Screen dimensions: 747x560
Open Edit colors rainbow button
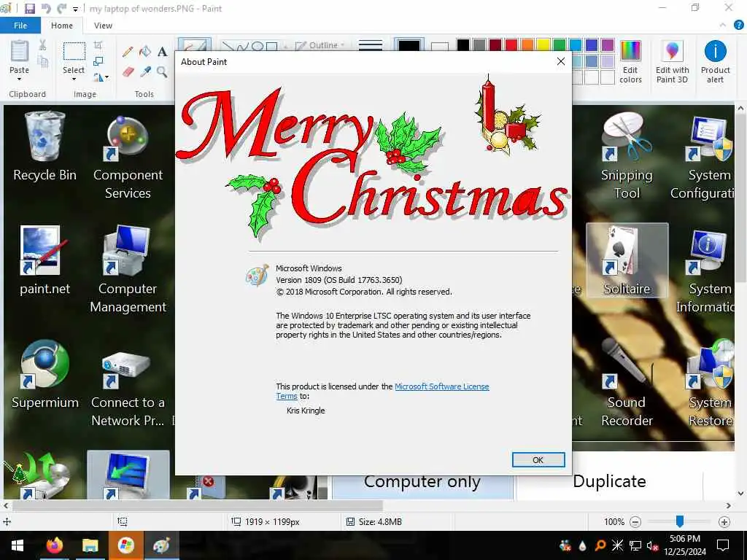630,63
